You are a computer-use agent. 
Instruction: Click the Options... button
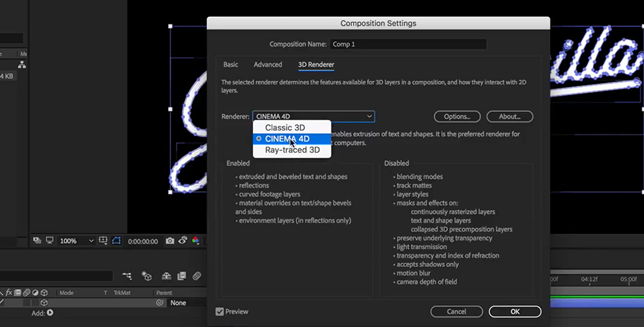(457, 116)
